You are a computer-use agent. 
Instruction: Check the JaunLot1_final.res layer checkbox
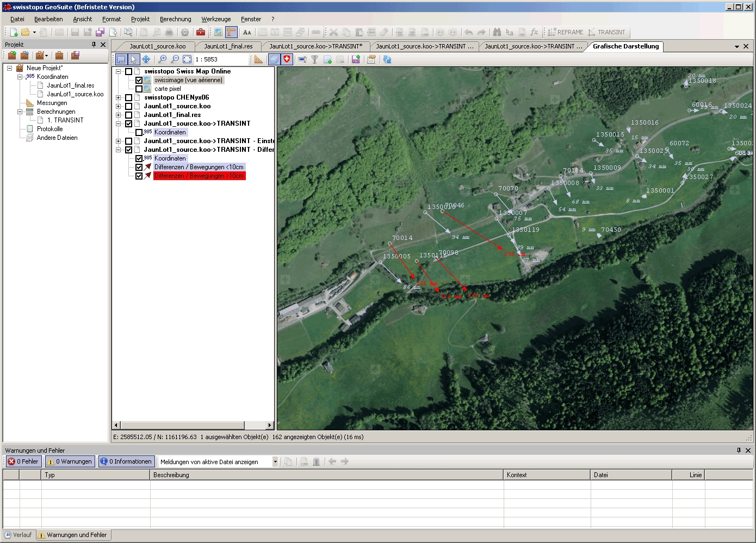128,115
